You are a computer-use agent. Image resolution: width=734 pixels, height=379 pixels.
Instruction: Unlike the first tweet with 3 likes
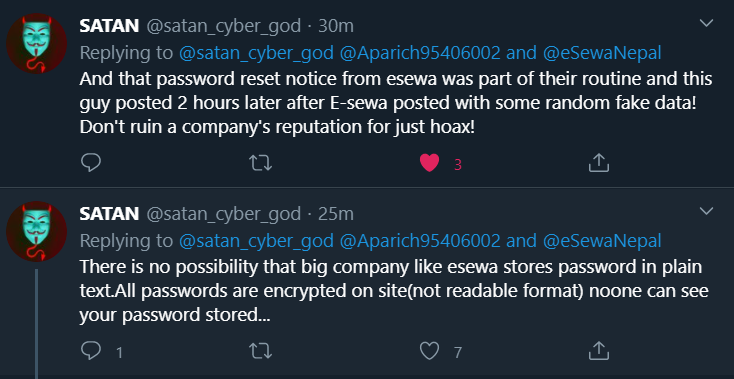click(429, 163)
